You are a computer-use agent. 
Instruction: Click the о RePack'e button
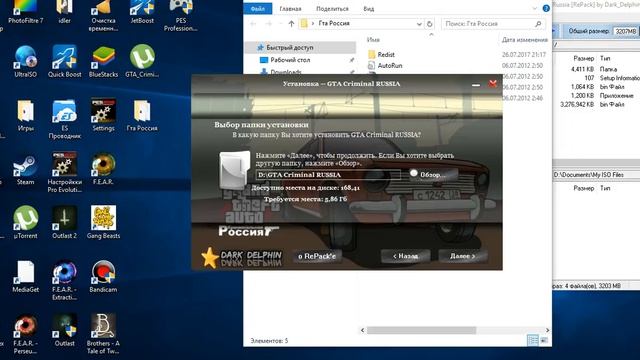317,256
